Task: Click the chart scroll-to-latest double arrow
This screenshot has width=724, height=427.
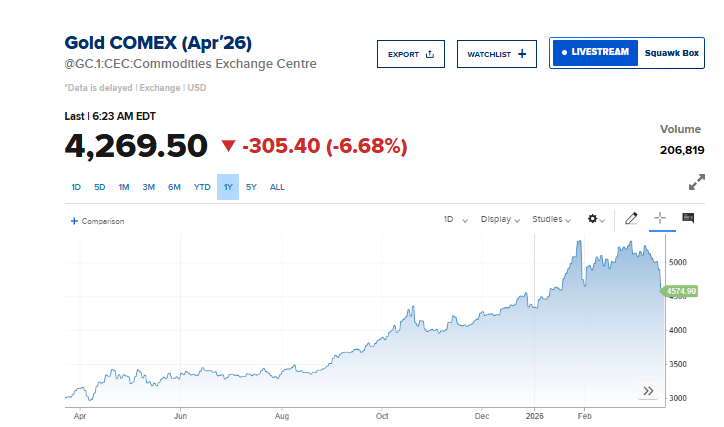Action: coord(648,391)
